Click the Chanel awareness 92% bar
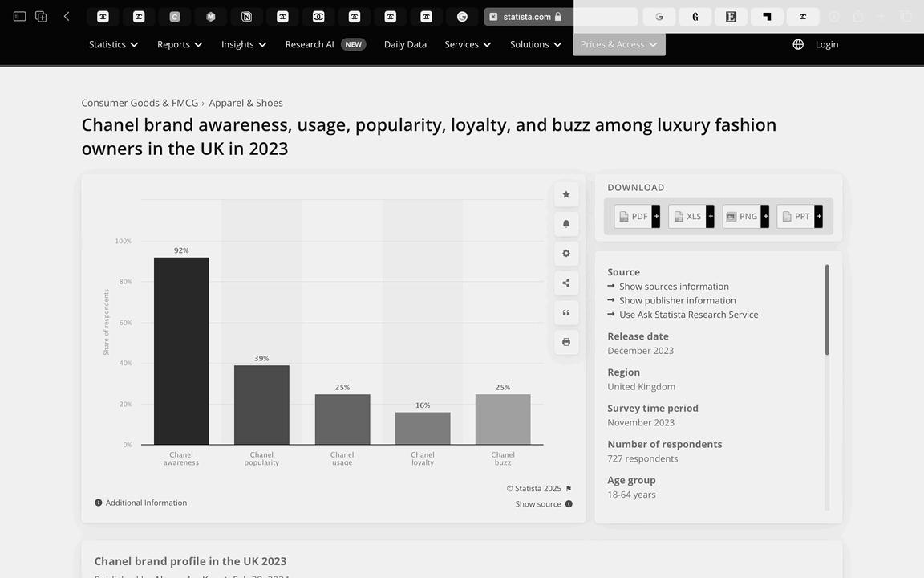This screenshot has width=924, height=578. (x=181, y=351)
